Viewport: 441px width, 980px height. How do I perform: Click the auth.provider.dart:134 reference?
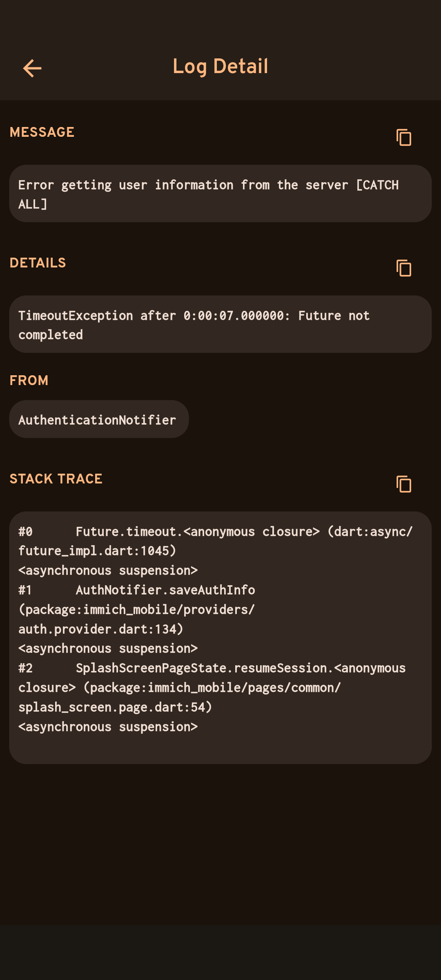(100, 629)
